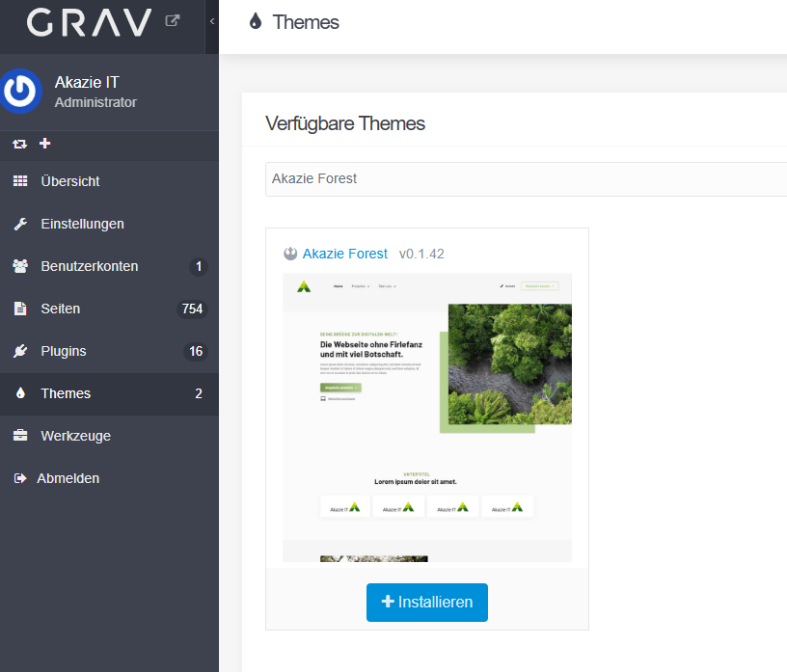The width and height of the screenshot is (787, 672).
Task: Click the retweet-style clear cache icon
Action: coord(19,144)
